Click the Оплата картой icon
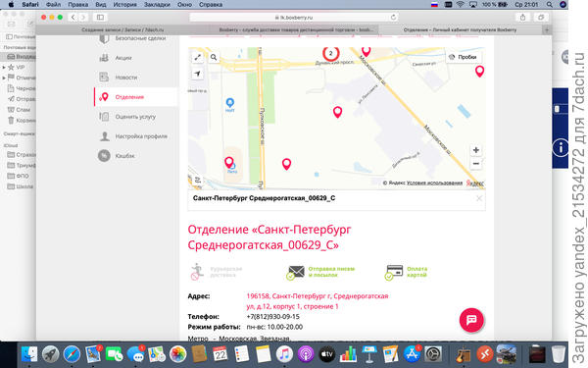Viewport: 588px width, 368px height. coord(394,272)
